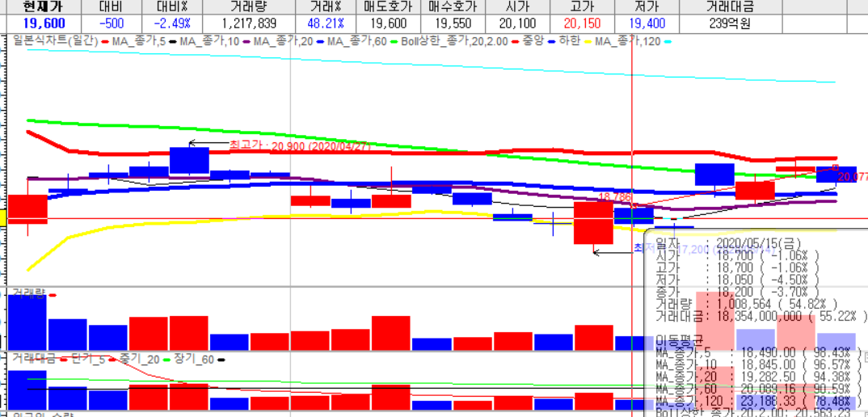Click the 매수호가 header cell

coord(453,7)
